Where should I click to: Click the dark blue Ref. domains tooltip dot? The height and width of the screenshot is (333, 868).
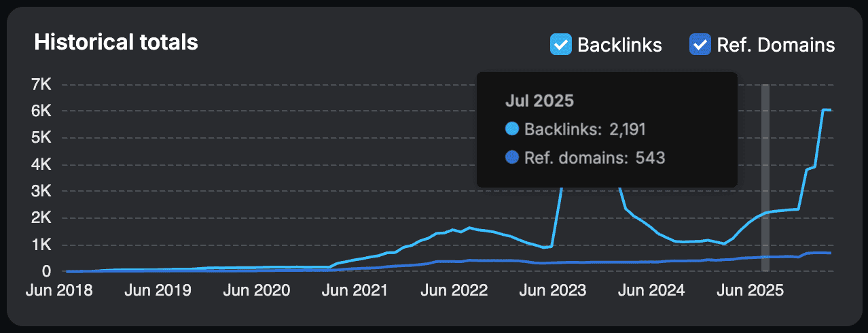(512, 158)
